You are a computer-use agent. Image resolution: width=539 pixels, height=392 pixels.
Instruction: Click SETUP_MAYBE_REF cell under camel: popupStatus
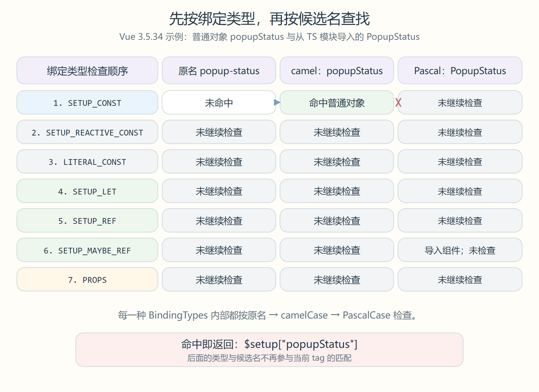point(337,250)
